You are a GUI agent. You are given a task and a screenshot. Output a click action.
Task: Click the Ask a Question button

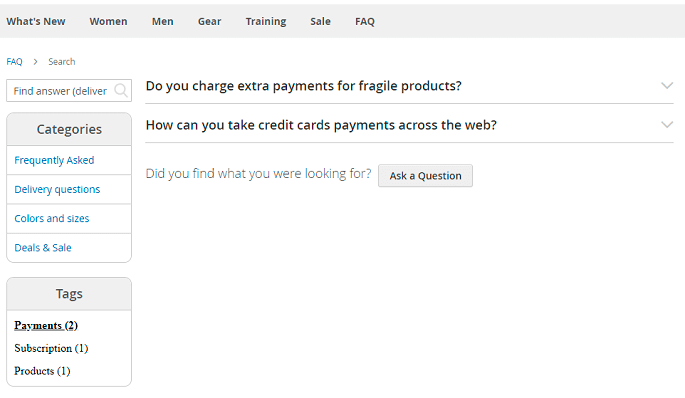point(425,176)
